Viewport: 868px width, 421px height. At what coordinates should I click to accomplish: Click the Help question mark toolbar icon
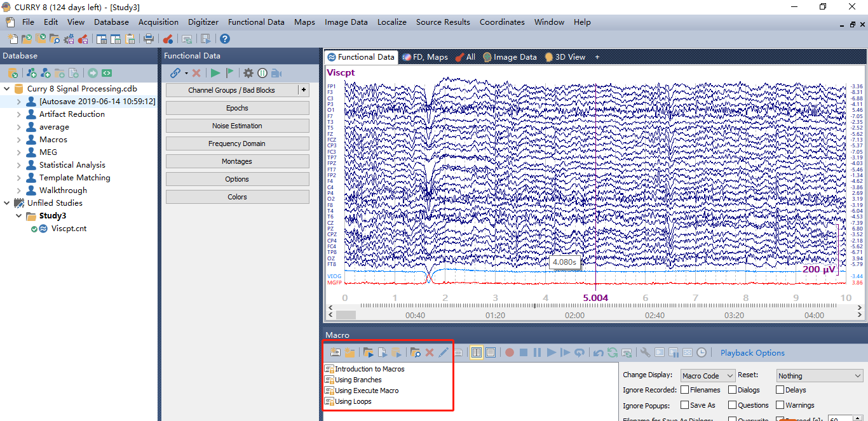coord(225,39)
